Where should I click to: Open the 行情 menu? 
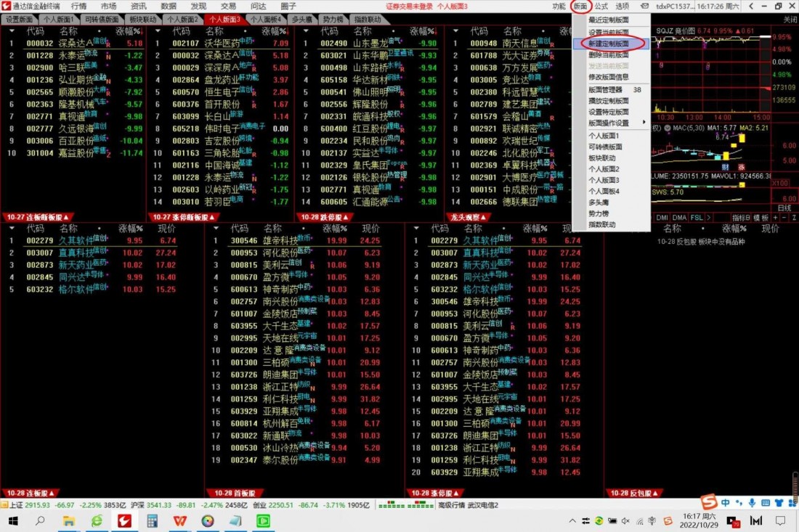click(x=78, y=6)
